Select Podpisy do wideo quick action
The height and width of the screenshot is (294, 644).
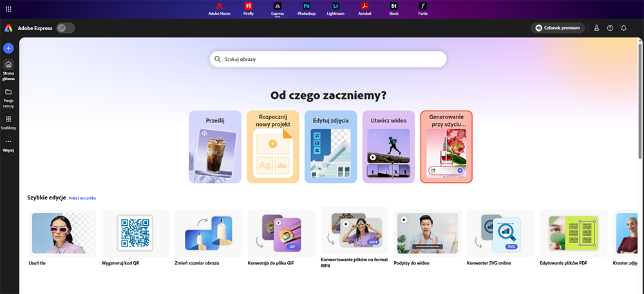pos(428,233)
